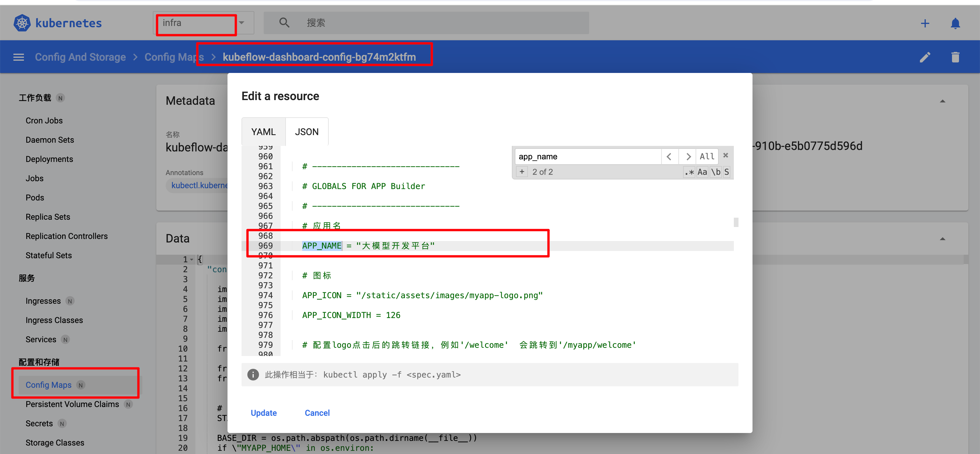
Task: Click the 工作负载 section header
Action: pyautogui.click(x=35, y=98)
